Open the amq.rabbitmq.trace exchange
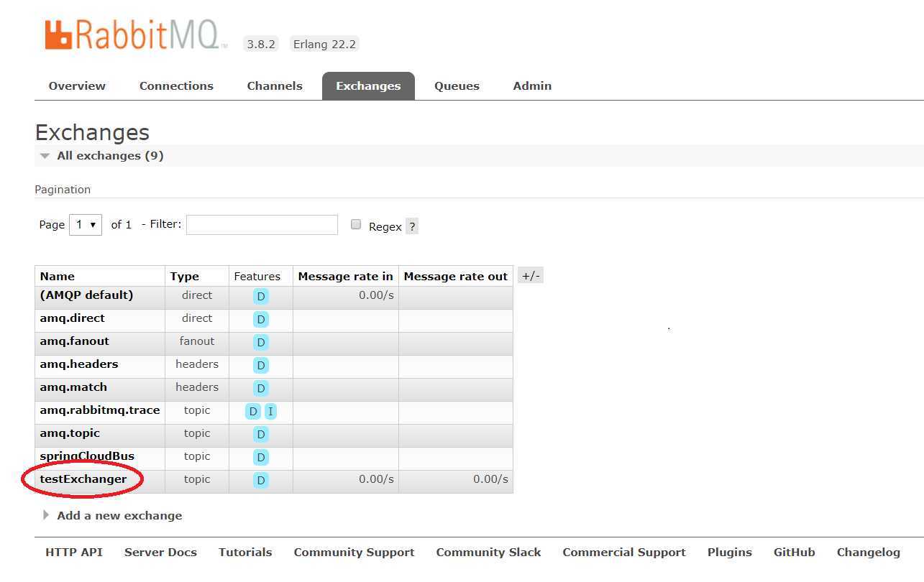Viewport: 924px width, 582px height. tap(100, 410)
